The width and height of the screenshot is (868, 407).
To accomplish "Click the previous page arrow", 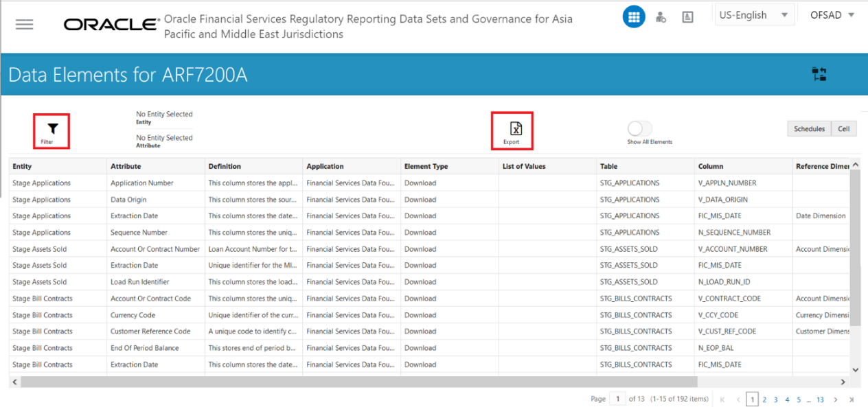I will [738, 399].
